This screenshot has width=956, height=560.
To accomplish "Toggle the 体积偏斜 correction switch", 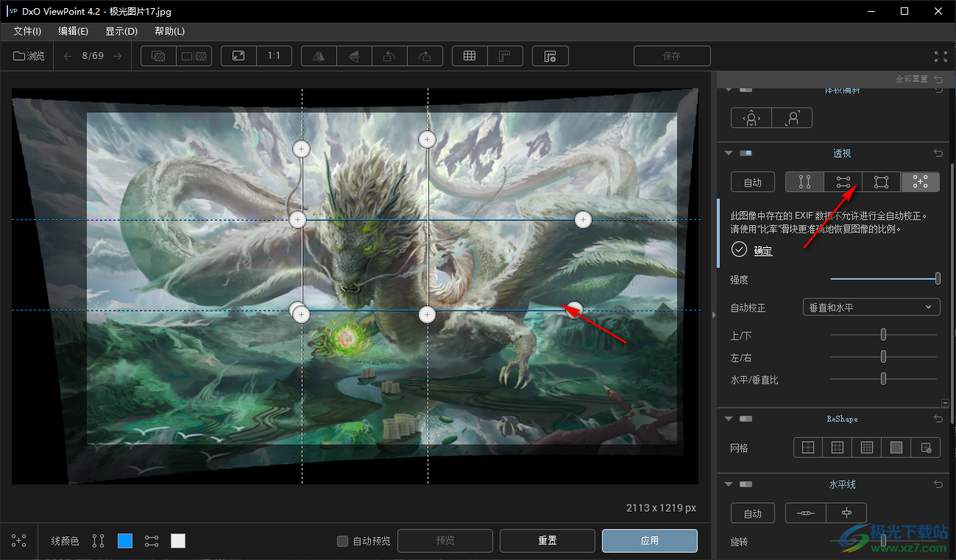I will (746, 90).
